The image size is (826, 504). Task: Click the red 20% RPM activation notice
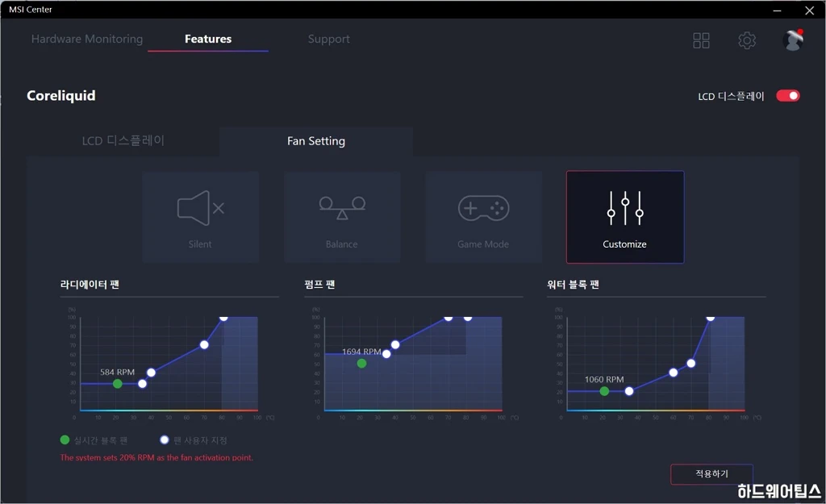pyautogui.click(x=156, y=458)
